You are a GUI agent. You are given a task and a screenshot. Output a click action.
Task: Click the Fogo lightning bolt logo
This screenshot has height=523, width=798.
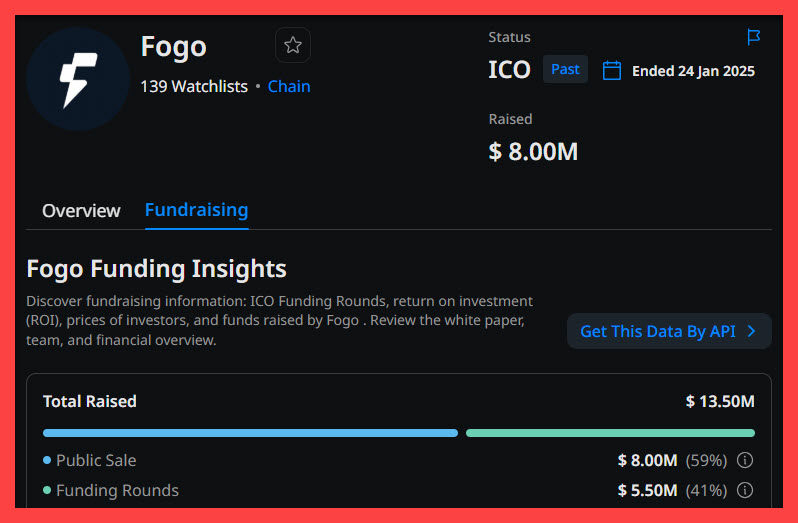click(x=78, y=80)
